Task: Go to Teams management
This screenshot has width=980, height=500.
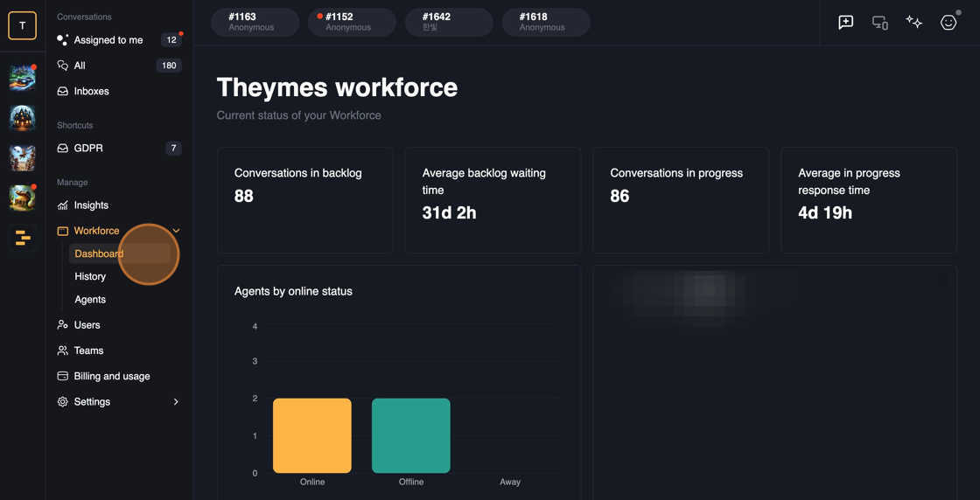Action: (119, 351)
